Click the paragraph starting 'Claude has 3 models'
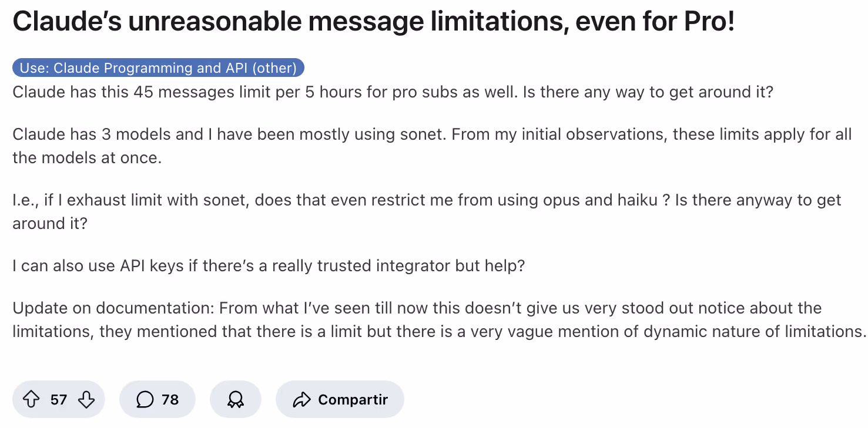868x428 pixels. pos(432,146)
